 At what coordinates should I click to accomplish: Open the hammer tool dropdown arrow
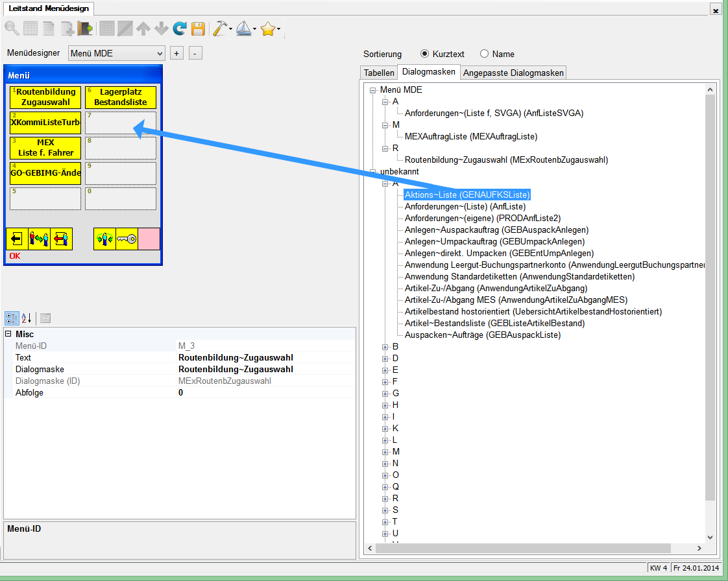pos(230,29)
